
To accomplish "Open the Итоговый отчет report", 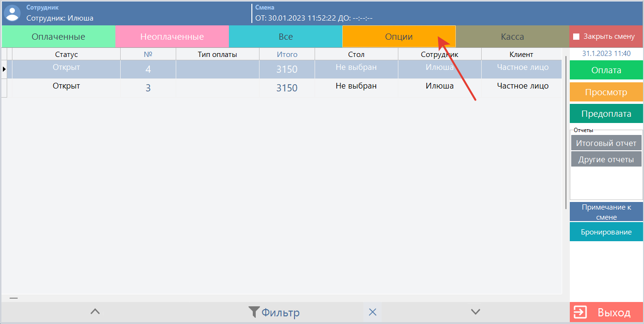I will (606, 143).
